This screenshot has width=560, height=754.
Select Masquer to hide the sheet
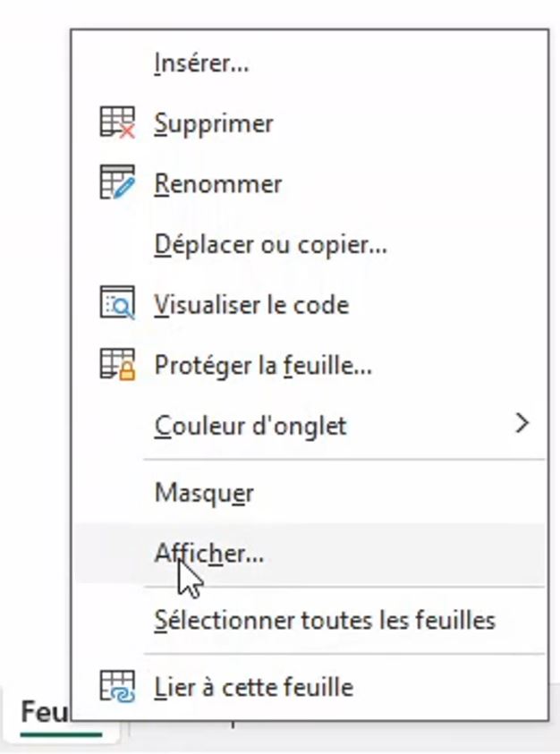coord(204,493)
